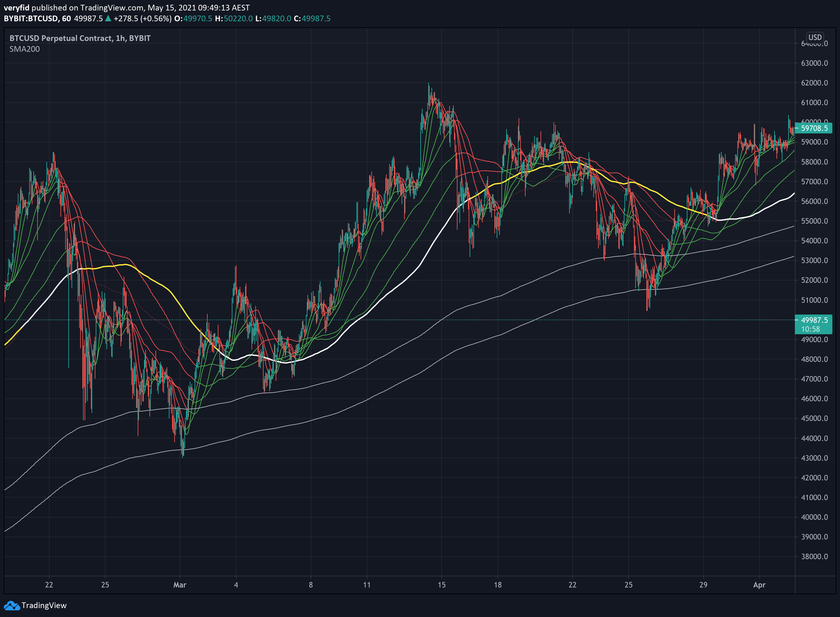Click the 53000.0 level on price axis
Image resolution: width=840 pixels, height=617 pixels.
(815, 260)
